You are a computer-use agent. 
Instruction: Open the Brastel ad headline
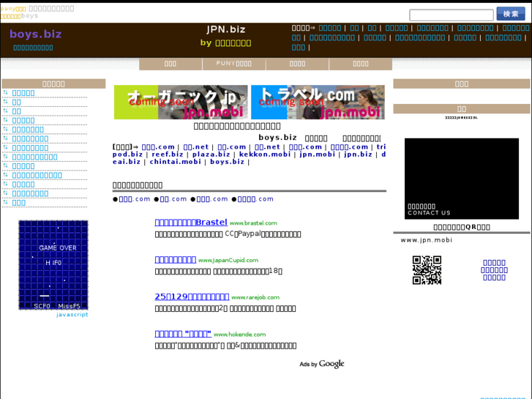191,223
